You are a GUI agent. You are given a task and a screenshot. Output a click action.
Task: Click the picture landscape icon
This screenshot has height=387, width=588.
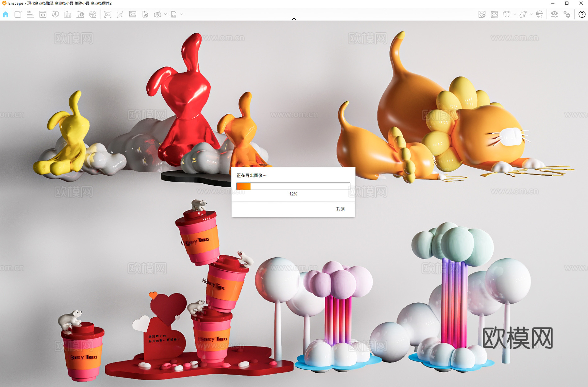[x=133, y=14]
